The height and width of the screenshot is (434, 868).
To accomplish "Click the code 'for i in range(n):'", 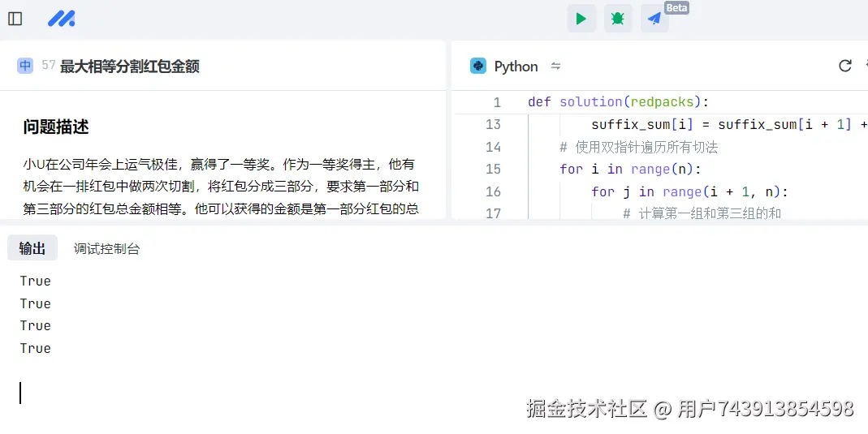I will tap(631, 170).
